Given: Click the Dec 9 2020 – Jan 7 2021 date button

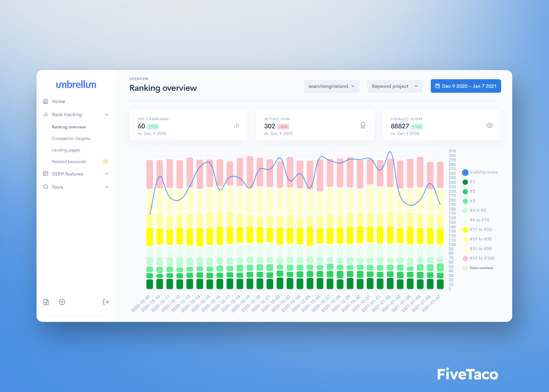Looking at the screenshot, I should (466, 86).
